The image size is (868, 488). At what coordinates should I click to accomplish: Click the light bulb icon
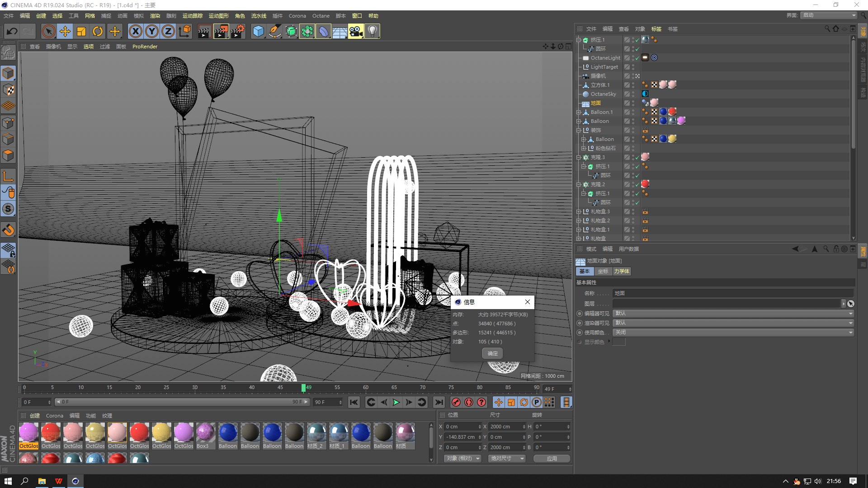click(x=372, y=31)
